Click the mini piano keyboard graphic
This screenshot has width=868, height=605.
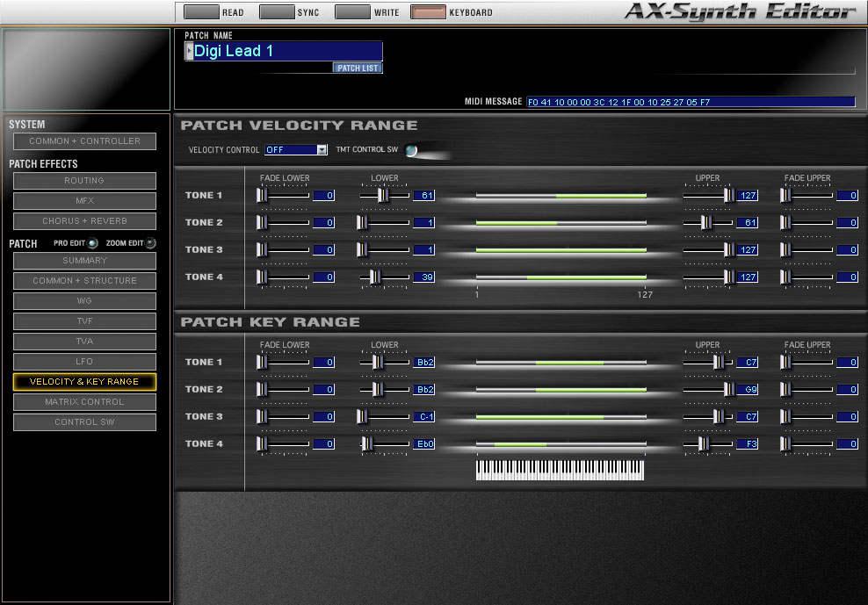point(560,470)
